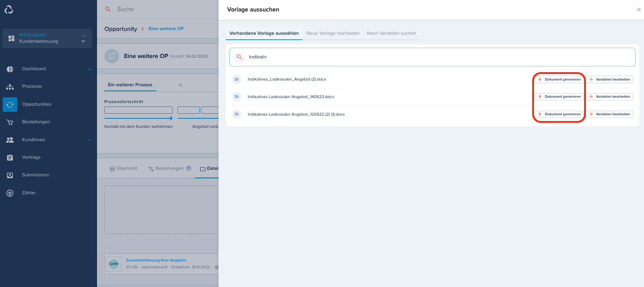
Task: Click file name Indikatives Ladesäulen Angebot_140623.docx
Action: 291,97
